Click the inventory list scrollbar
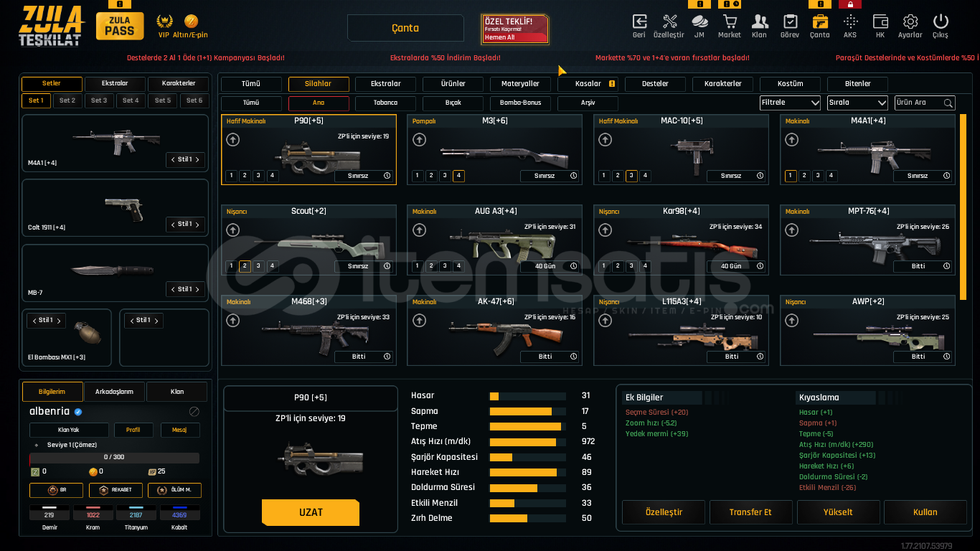 pos(963,207)
